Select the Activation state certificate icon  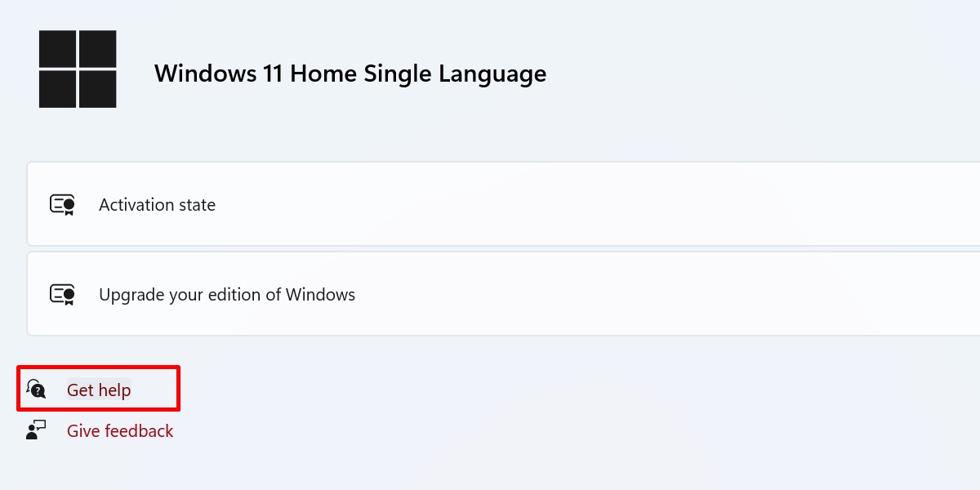click(61, 204)
